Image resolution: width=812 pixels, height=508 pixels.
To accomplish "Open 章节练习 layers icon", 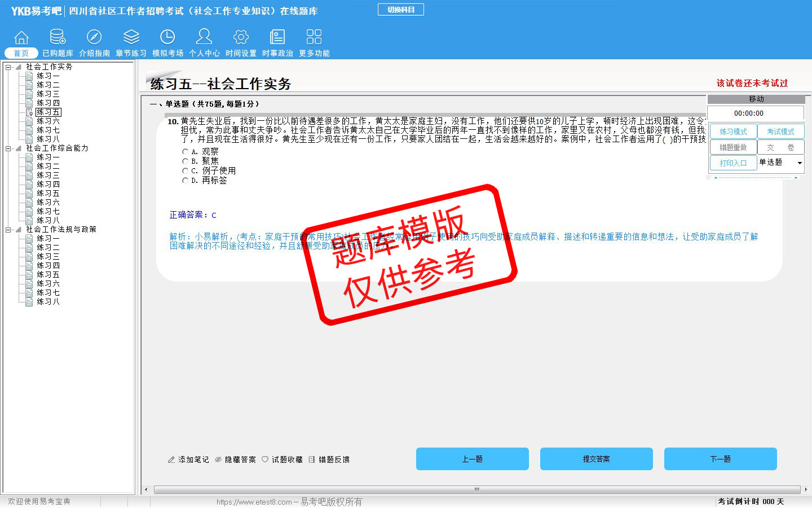I will coord(131,38).
